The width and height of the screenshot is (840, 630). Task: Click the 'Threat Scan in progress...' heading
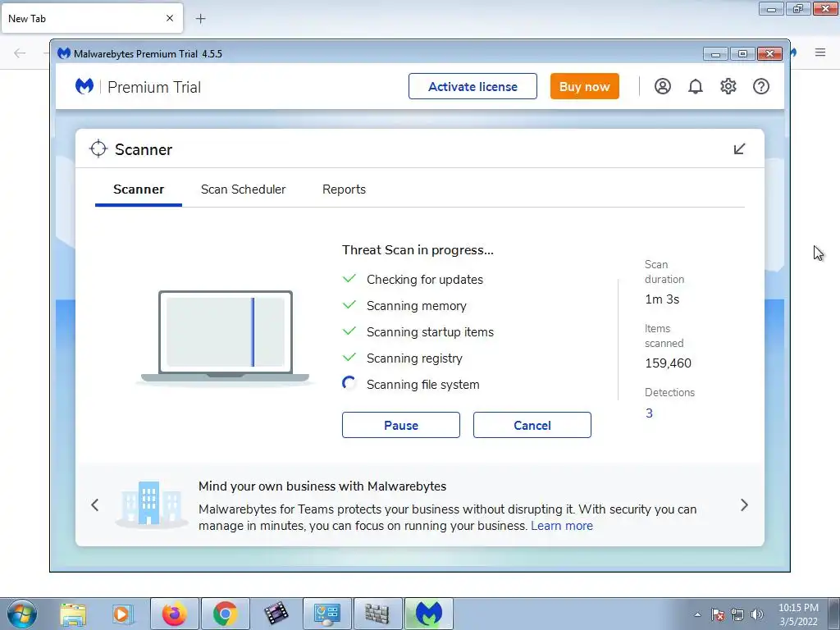pyautogui.click(x=418, y=250)
